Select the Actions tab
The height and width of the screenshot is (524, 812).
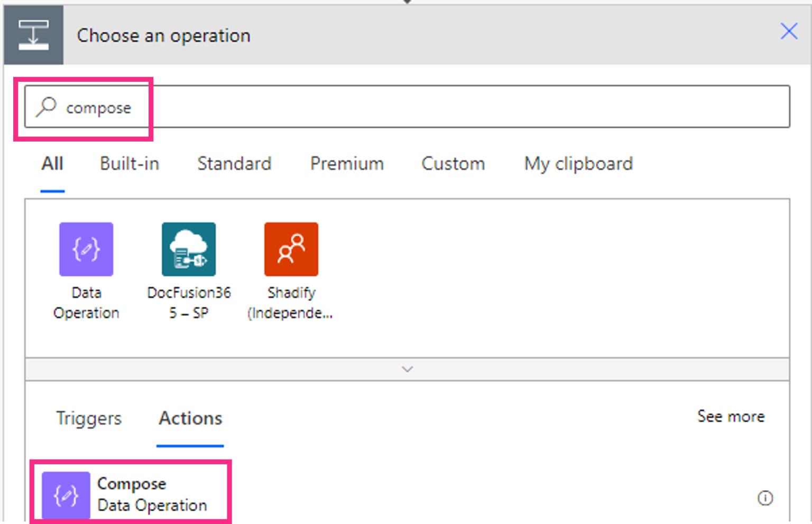tap(190, 418)
